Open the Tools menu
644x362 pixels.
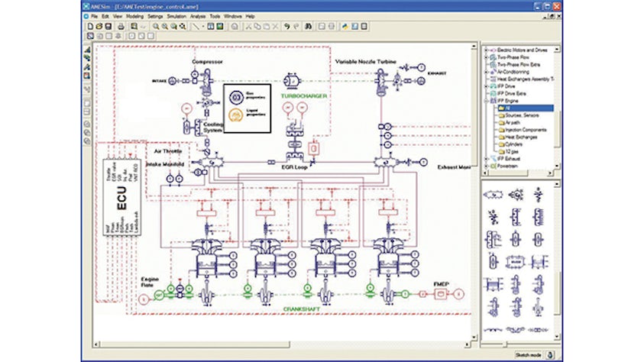point(215,16)
